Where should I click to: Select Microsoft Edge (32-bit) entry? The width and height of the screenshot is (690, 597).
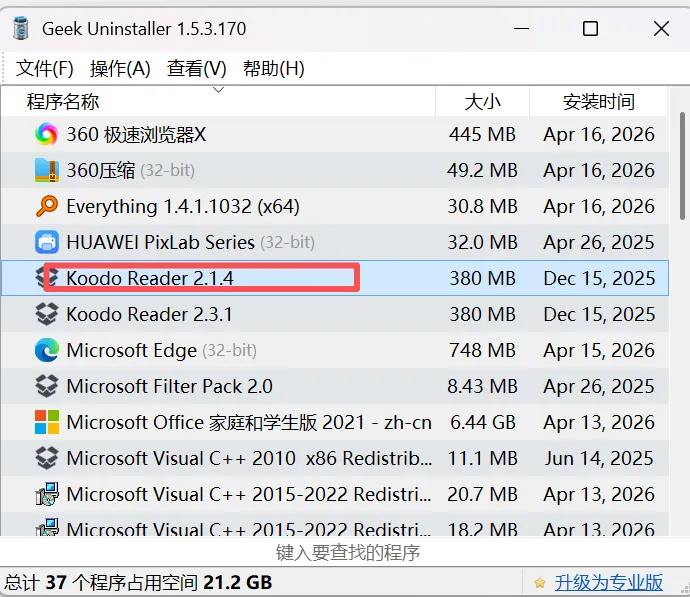coord(335,350)
